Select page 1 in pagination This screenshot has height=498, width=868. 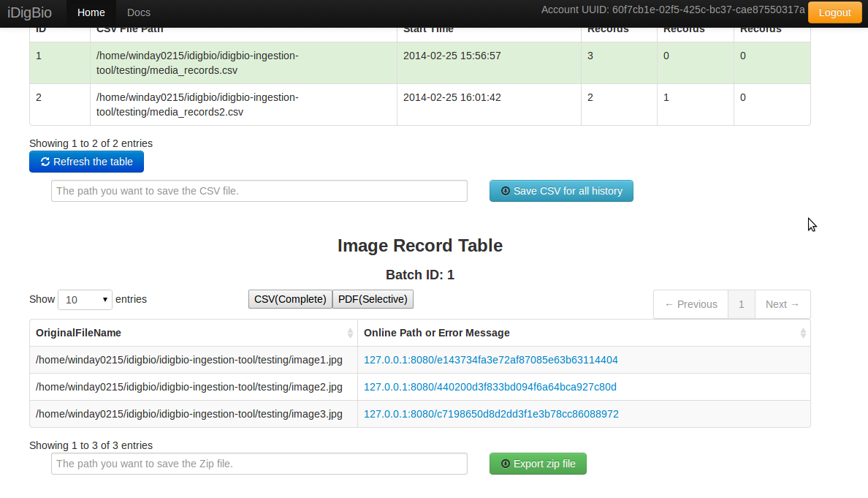(x=741, y=304)
